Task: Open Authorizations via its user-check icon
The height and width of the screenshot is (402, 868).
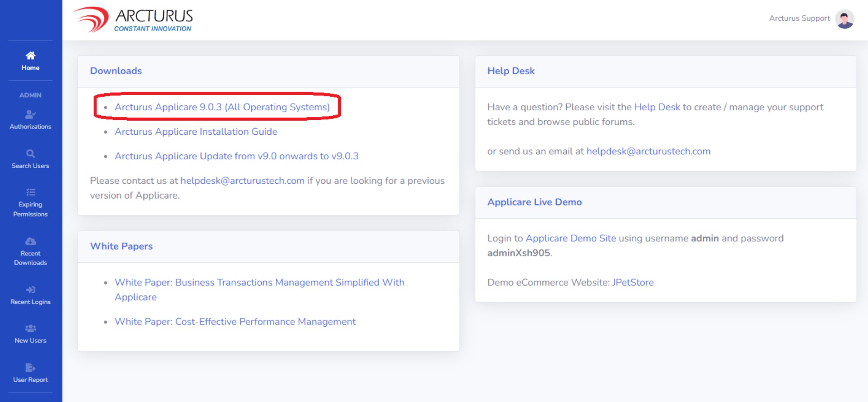Action: pyautogui.click(x=30, y=115)
